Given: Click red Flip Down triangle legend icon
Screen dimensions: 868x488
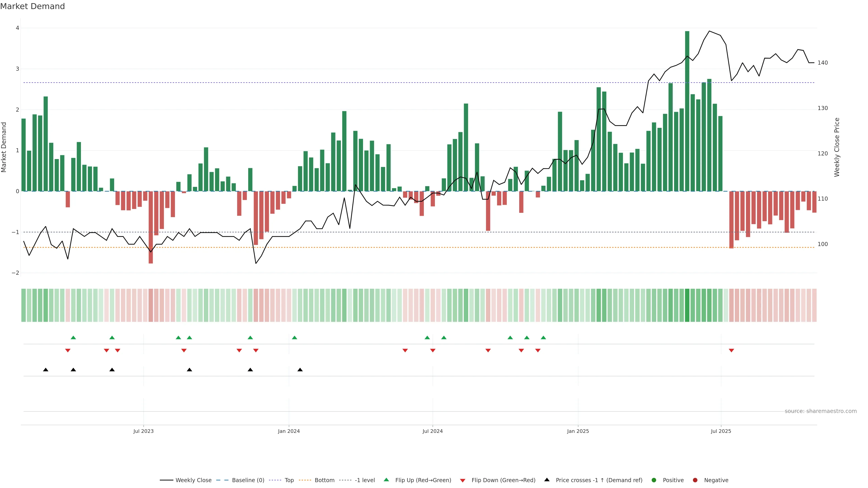Looking at the screenshot, I should 463,481.
